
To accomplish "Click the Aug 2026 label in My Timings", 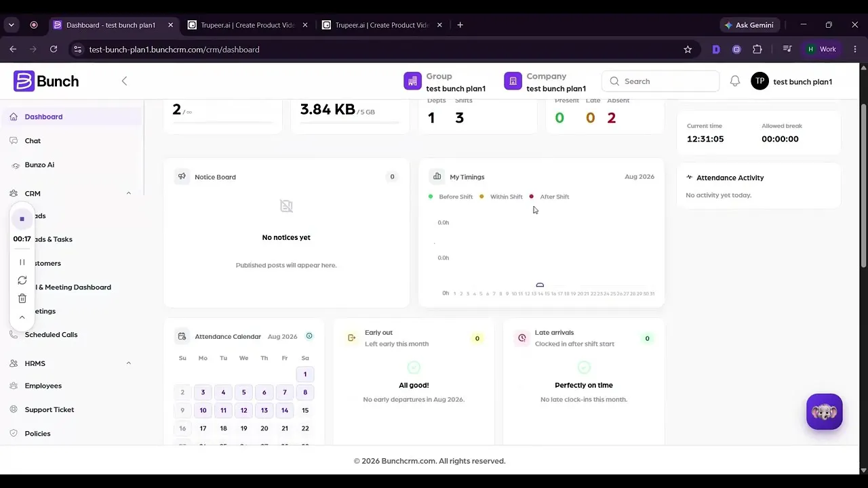I will (639, 177).
